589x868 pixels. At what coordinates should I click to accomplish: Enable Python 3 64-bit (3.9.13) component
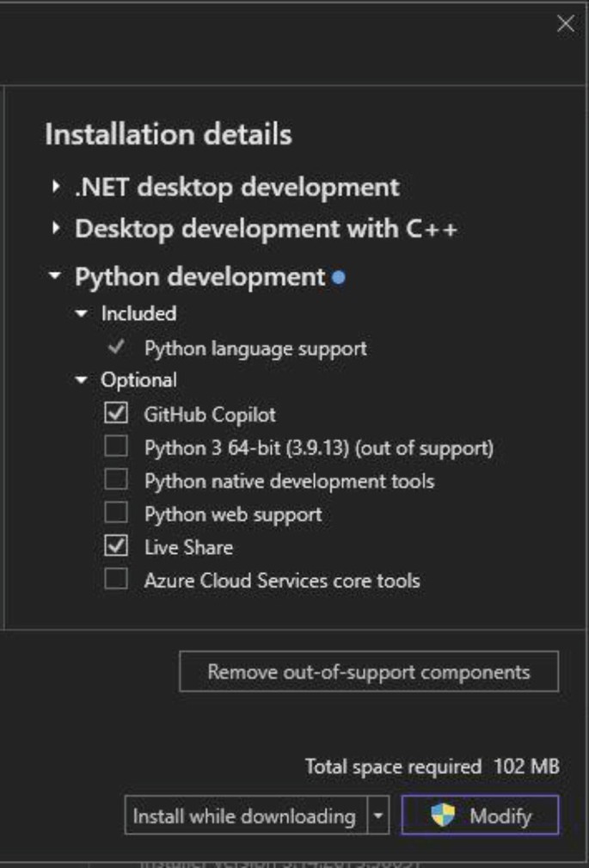(x=116, y=446)
